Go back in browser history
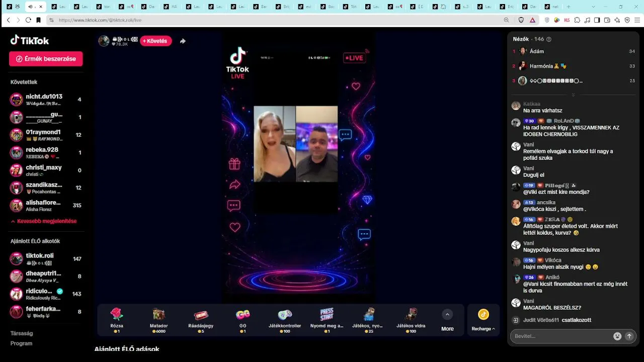Image resolution: width=644 pixels, height=362 pixels. (8, 20)
